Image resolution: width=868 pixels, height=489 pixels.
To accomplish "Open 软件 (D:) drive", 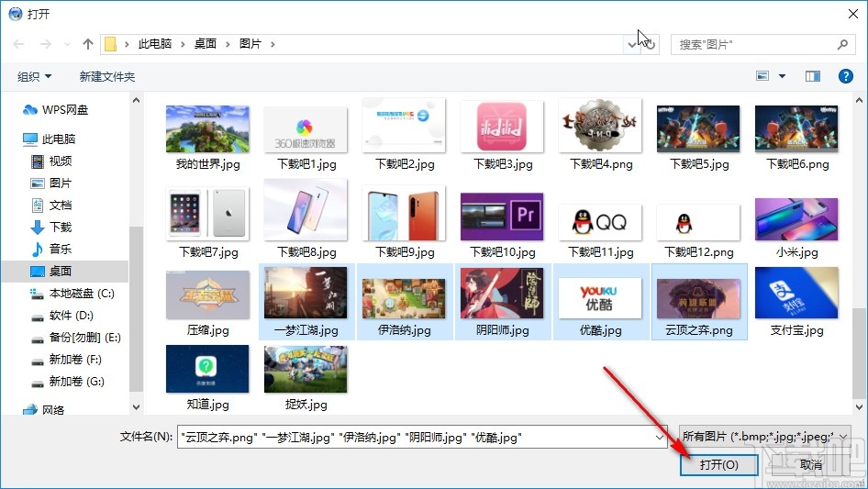I will [x=62, y=316].
